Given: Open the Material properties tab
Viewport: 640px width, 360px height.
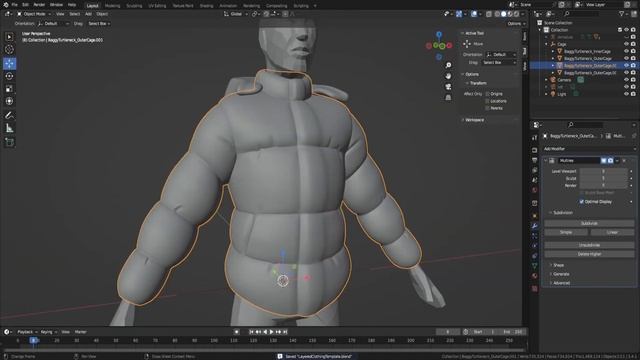Looking at the screenshot, I should [535, 276].
